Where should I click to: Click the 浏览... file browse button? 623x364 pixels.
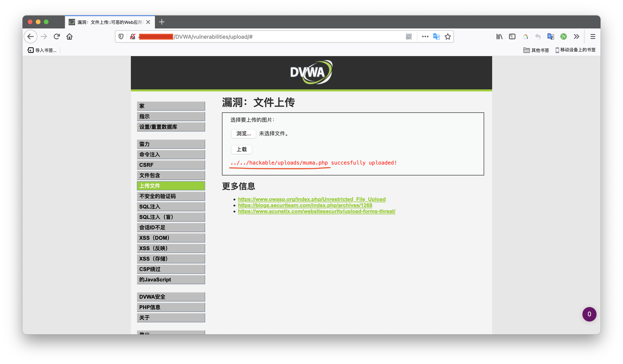coord(243,134)
